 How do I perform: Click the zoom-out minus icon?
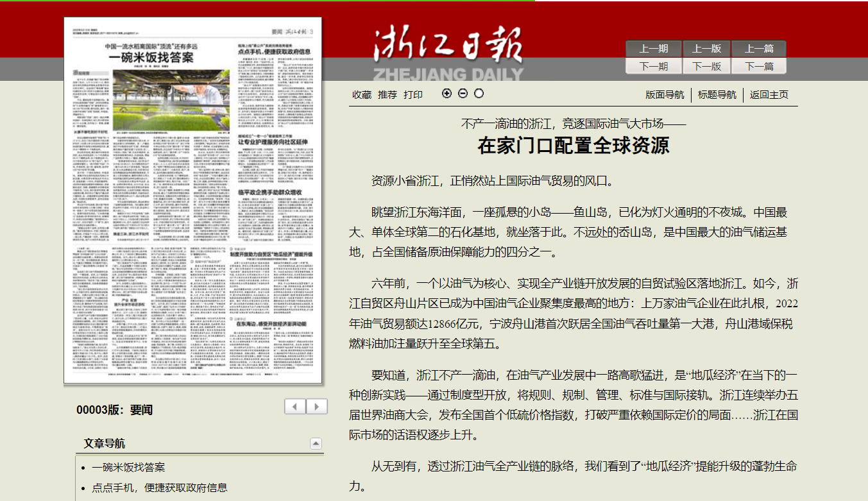tap(463, 94)
